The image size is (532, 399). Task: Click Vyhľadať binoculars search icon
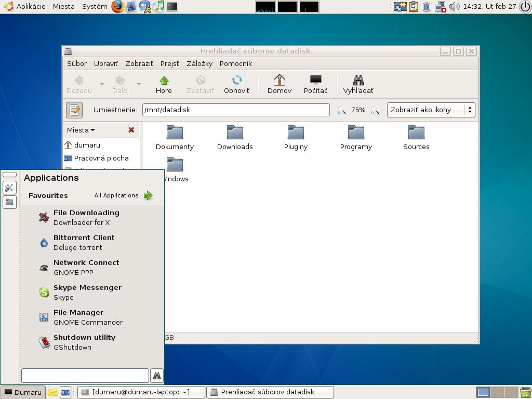coord(358,85)
